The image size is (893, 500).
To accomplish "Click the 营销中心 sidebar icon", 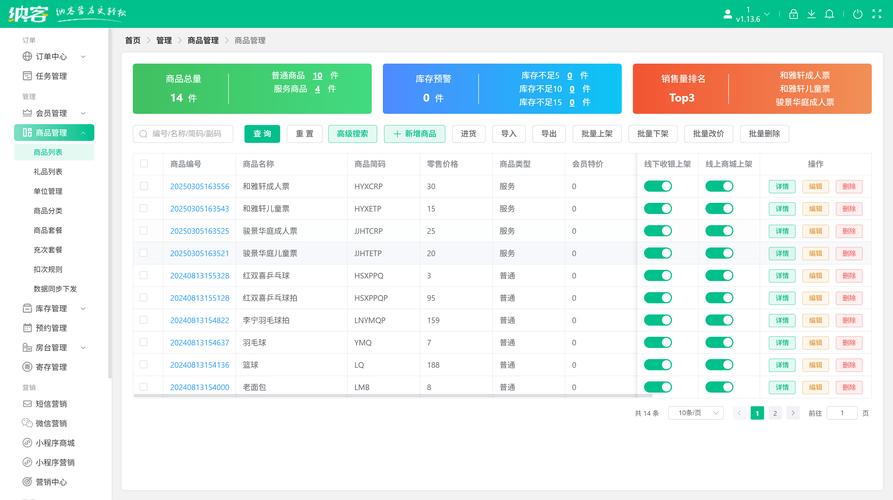I will (x=27, y=482).
